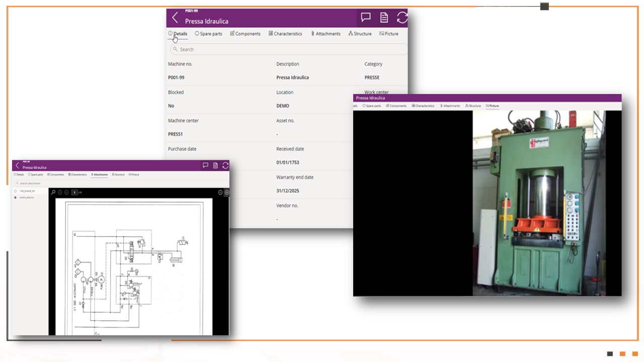Click the Search attachment field

tap(121, 184)
